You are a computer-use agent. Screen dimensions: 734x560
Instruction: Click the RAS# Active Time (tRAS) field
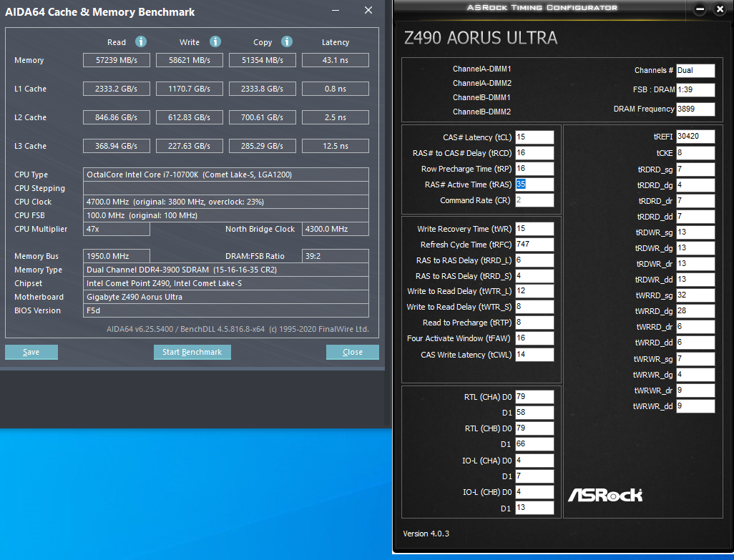[x=534, y=185]
